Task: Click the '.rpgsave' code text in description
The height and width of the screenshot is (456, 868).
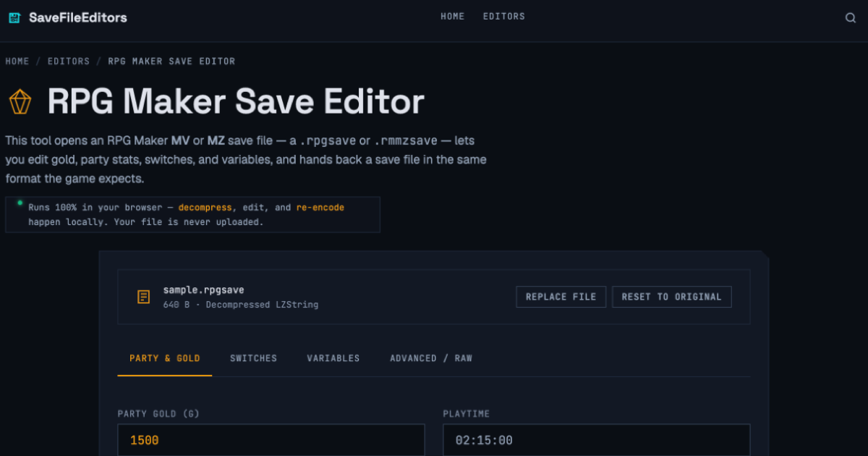Action: tap(328, 140)
